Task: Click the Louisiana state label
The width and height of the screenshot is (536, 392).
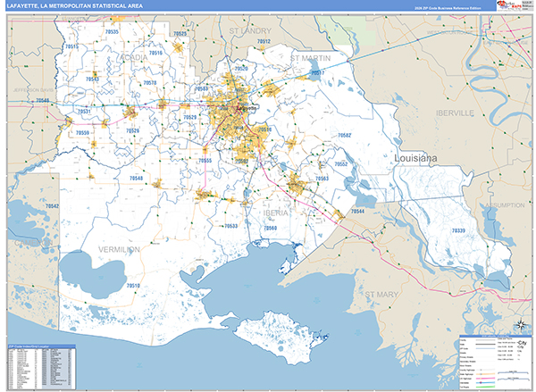Action: tap(415, 158)
